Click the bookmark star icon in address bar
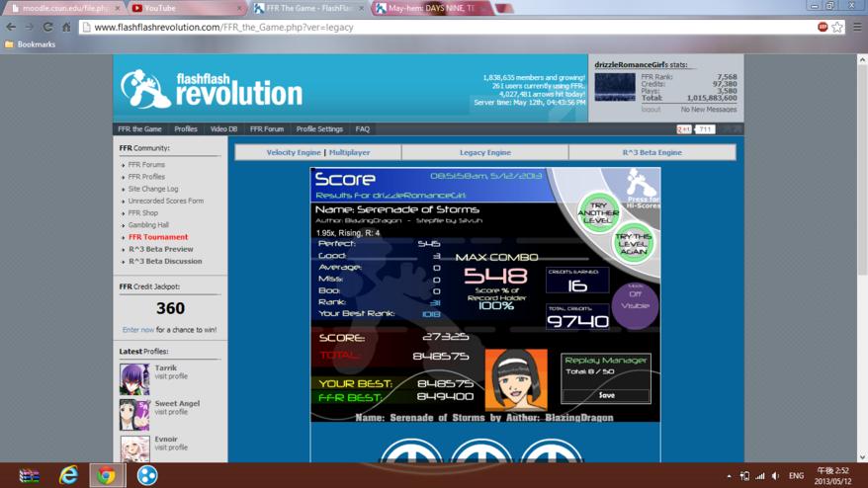This screenshot has height=488, width=868. (837, 27)
